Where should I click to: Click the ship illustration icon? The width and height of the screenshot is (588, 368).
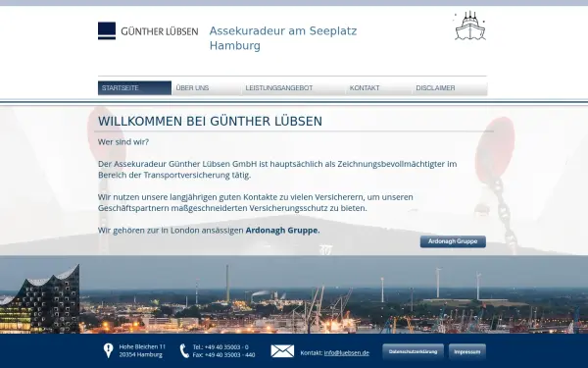tap(469, 26)
